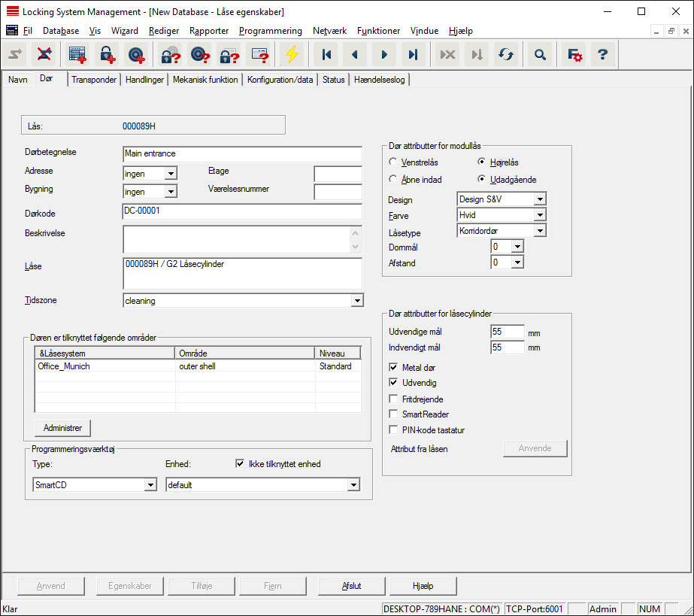The image size is (694, 616).
Task: Select the Venstrelås radio button
Action: coord(393,162)
